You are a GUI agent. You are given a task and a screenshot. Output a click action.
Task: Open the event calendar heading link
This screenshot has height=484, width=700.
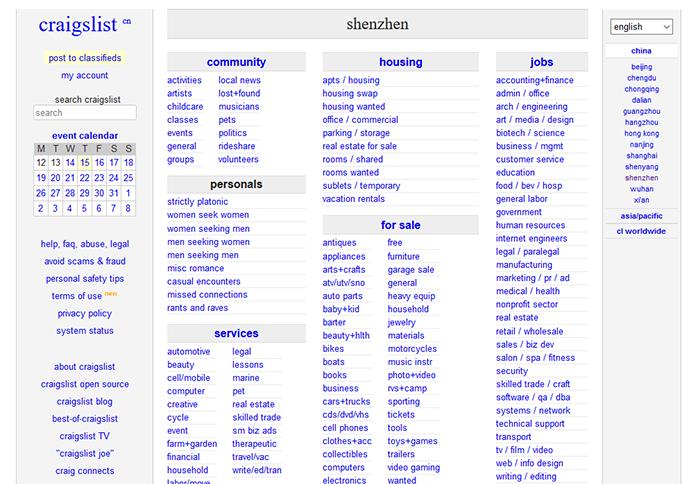click(x=85, y=135)
